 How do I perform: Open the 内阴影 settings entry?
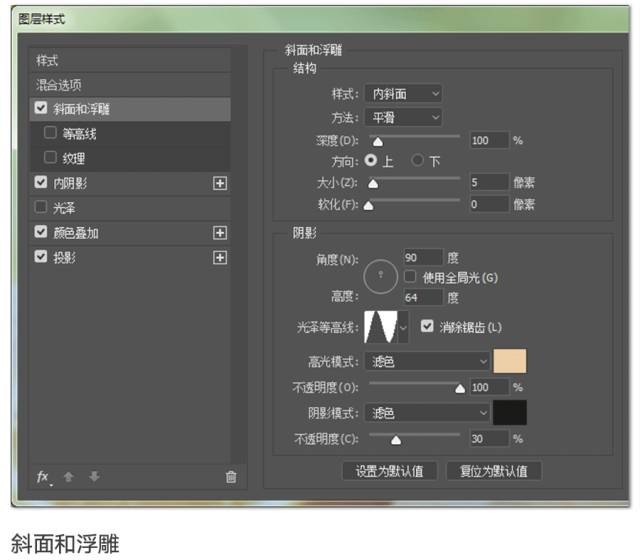(x=130, y=183)
